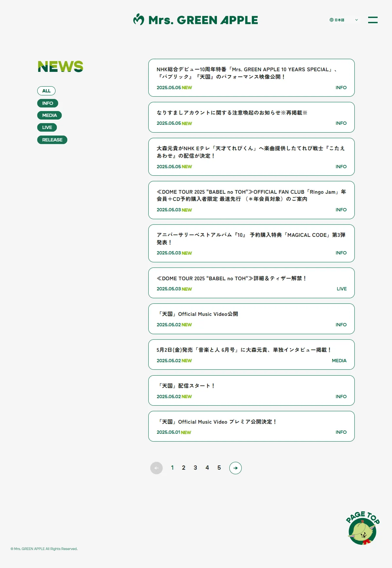The width and height of the screenshot is (392, 568).
Task: Go to page 5
Action: (x=219, y=468)
